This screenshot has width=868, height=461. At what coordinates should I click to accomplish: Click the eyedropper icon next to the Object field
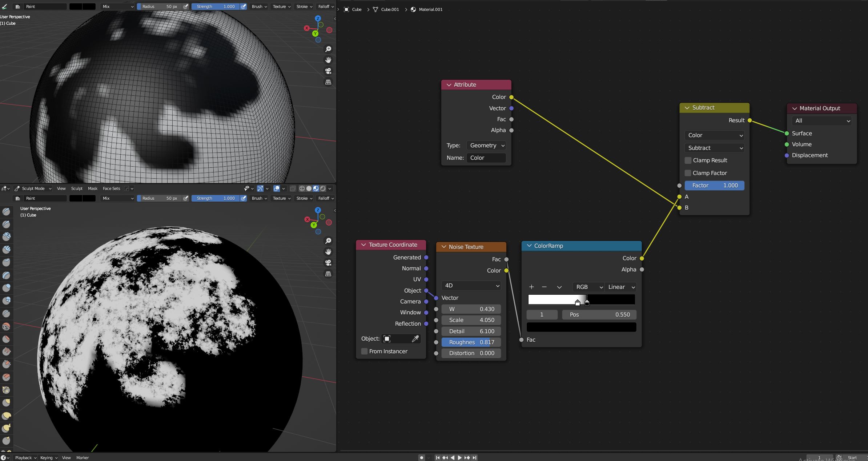[415, 338]
